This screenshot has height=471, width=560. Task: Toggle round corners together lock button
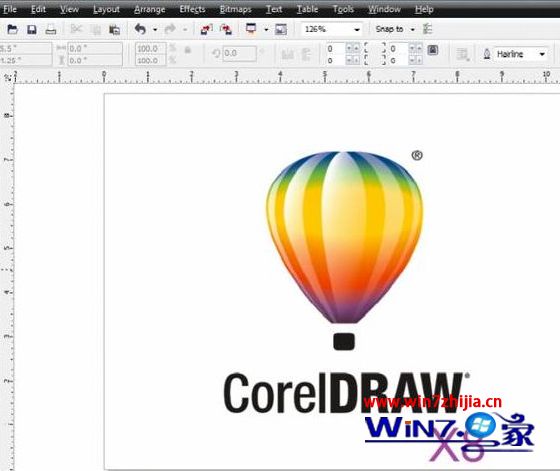433,50
